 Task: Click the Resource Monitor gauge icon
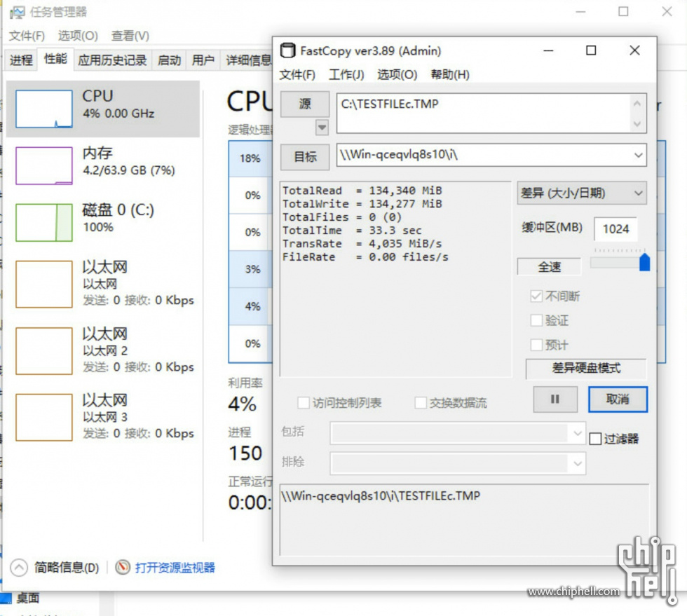tap(123, 567)
